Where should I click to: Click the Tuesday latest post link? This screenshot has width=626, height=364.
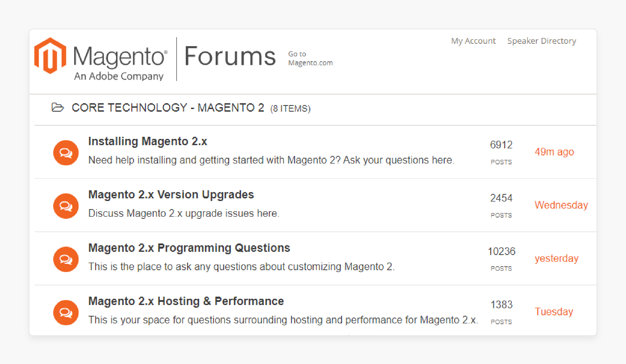[554, 312]
